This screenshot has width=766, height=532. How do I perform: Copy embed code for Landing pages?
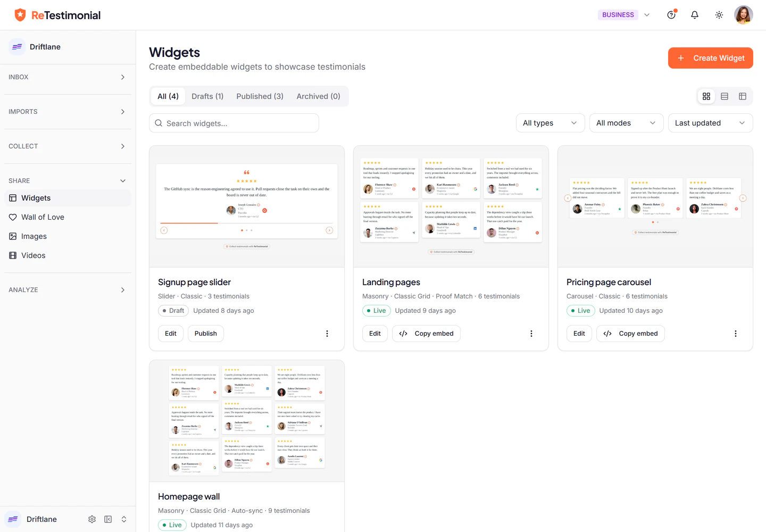pos(426,334)
